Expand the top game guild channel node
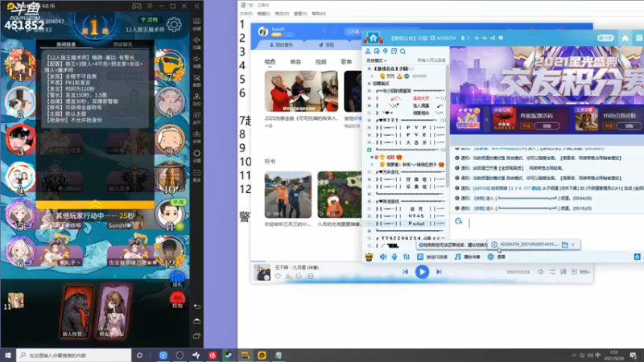This screenshot has width=644, height=362. coord(369,68)
